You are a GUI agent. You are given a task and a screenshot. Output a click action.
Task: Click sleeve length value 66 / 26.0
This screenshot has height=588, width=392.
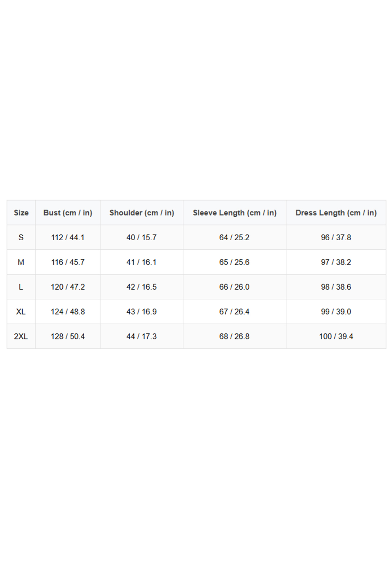pos(234,287)
